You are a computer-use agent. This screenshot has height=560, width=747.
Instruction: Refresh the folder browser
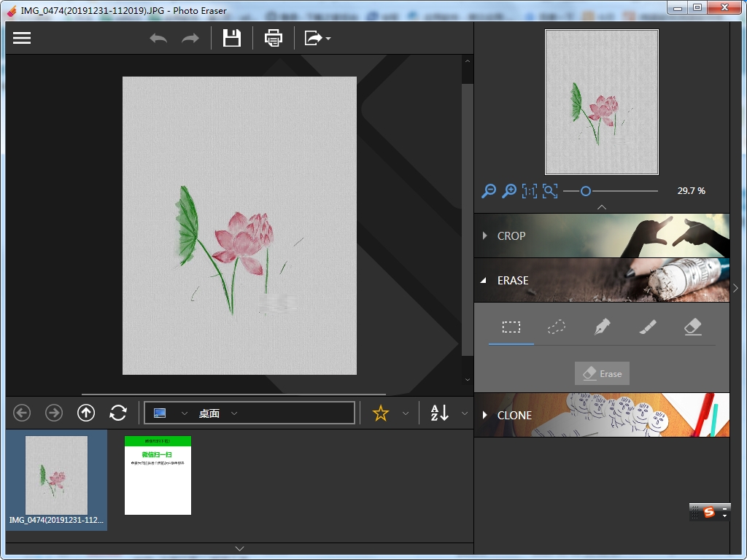click(118, 413)
